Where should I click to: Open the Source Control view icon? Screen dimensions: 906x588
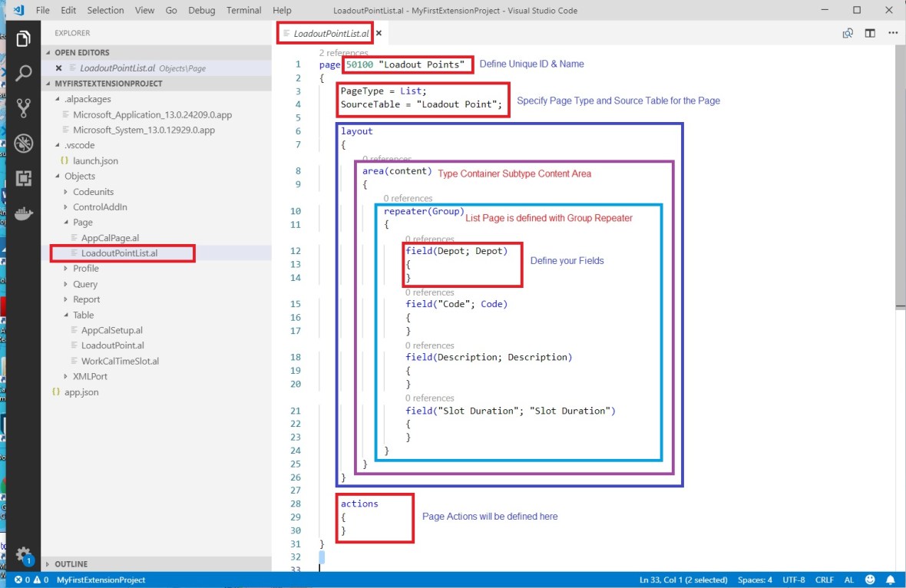coord(23,108)
